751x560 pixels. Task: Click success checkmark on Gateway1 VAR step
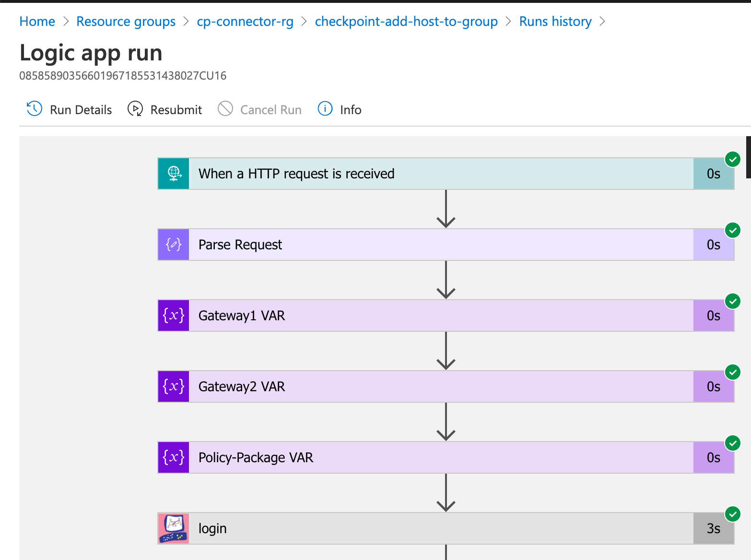(733, 301)
